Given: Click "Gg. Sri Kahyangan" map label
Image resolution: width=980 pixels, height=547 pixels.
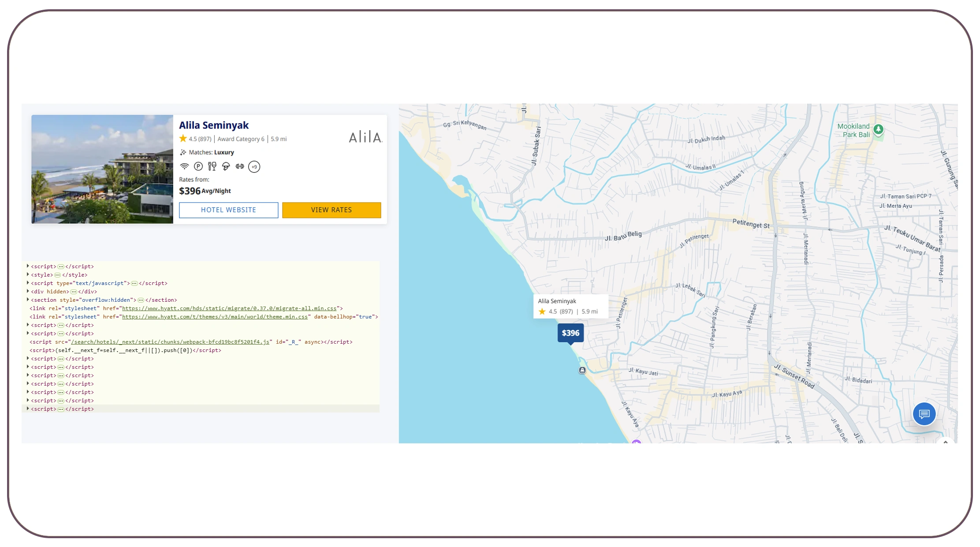Looking at the screenshot, I should [x=465, y=125].
